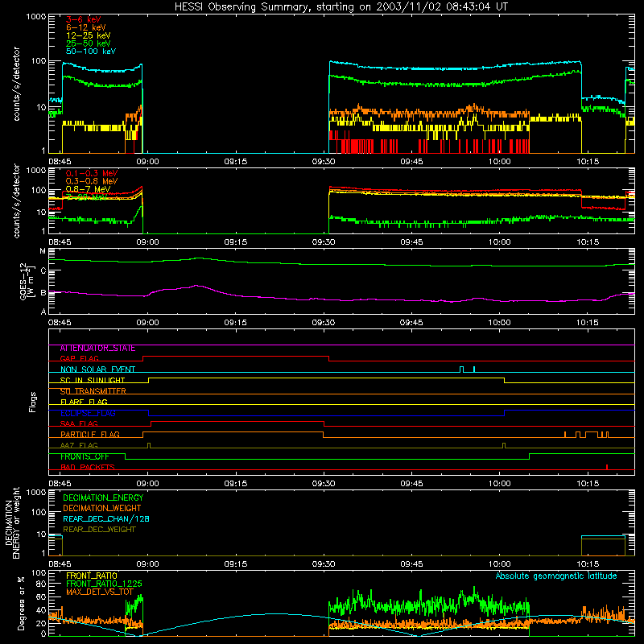Click the REAR_DEC_CHAN/128 legend label
Image resolution: width=644 pixels, height=644 pixels.
click(x=106, y=518)
